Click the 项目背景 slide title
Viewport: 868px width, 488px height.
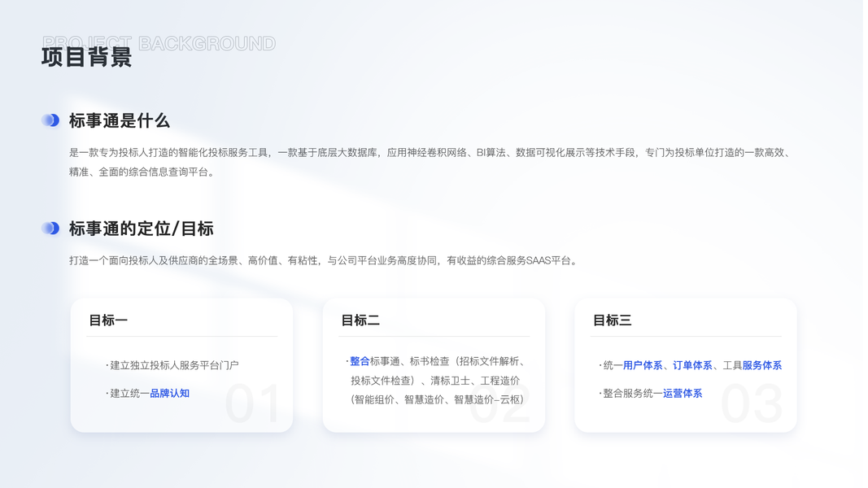(86, 57)
